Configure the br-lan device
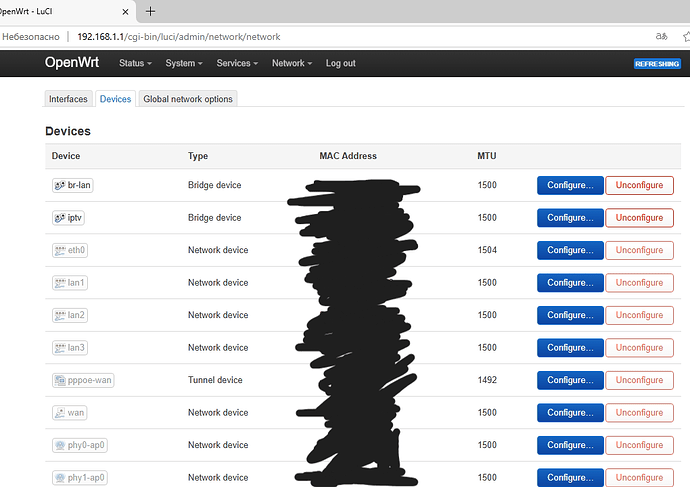 point(570,185)
